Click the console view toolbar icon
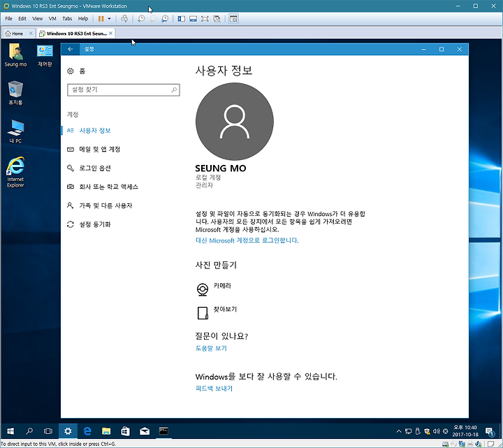 pos(233,19)
